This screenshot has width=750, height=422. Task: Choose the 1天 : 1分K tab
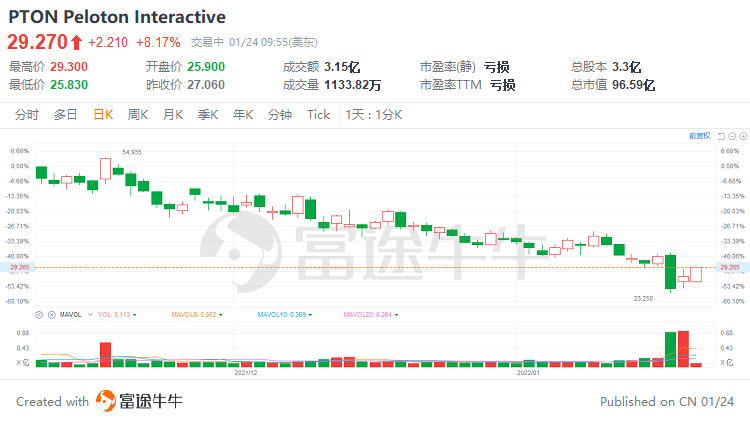374,115
